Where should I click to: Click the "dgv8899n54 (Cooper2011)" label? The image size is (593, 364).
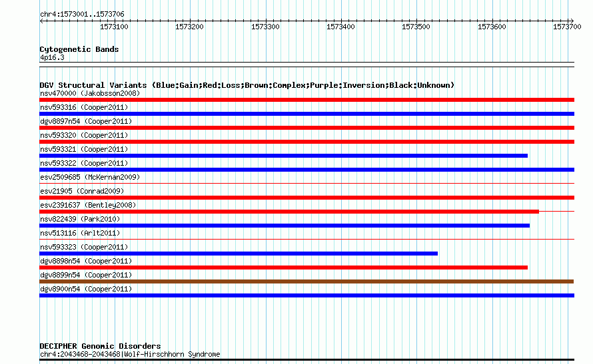pos(86,275)
